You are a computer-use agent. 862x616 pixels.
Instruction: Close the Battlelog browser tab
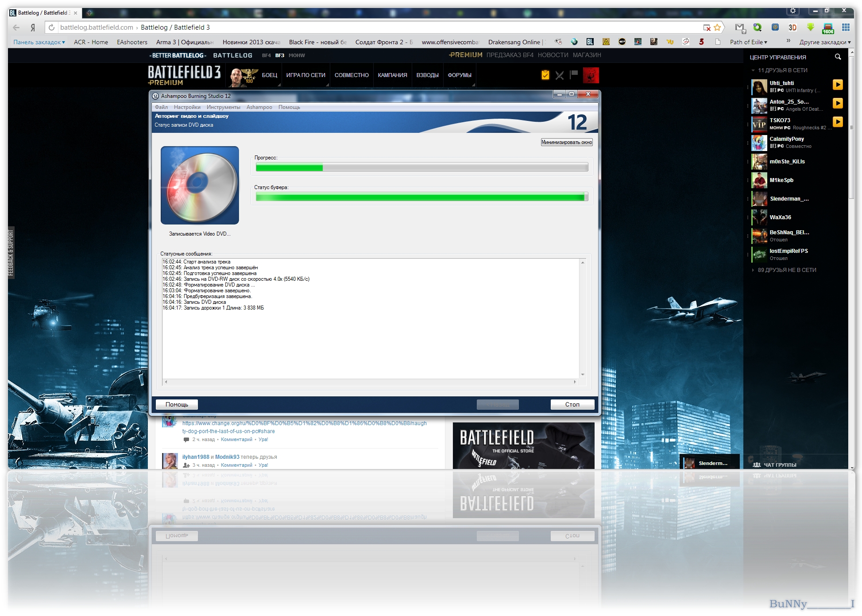click(x=75, y=13)
